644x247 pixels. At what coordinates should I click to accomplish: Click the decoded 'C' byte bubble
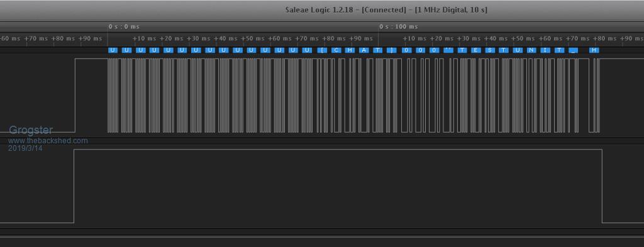pyautogui.click(x=336, y=50)
